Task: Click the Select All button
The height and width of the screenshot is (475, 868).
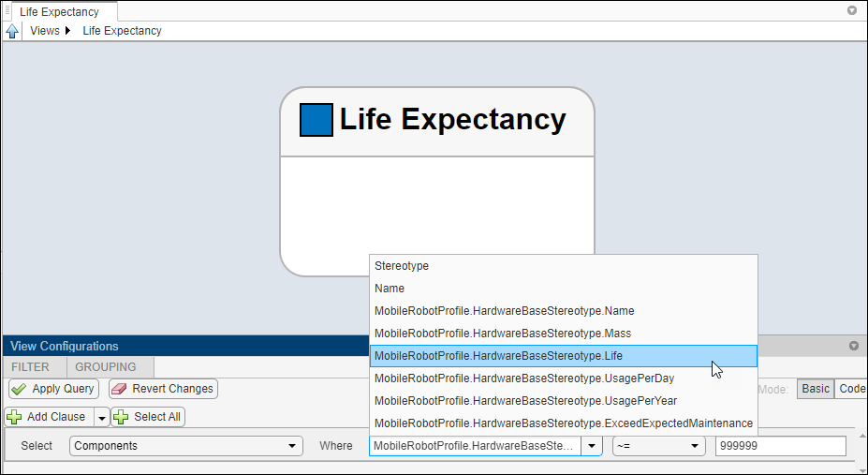Action: [148, 417]
